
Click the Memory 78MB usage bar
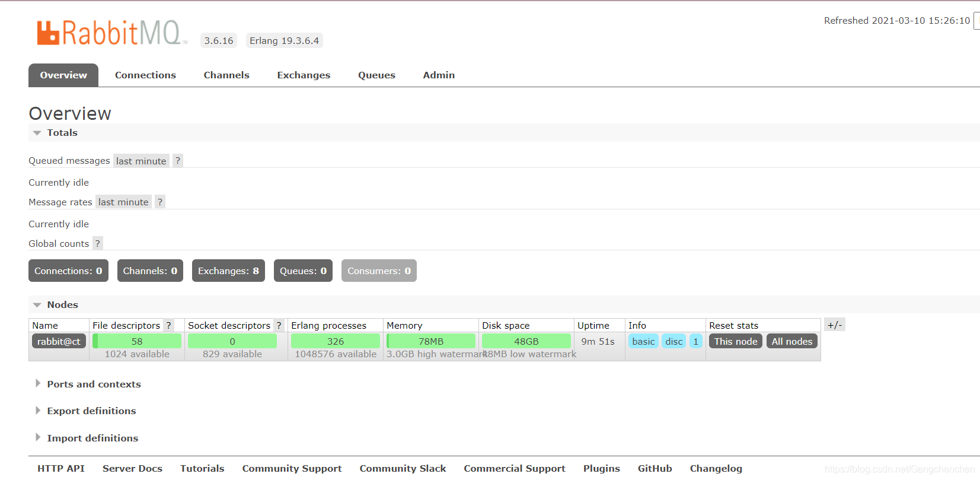(431, 341)
